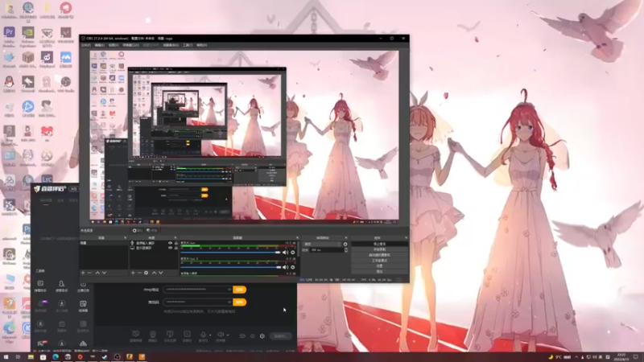The width and height of the screenshot is (644, 362).
Task: Reveal hidden stream code text
Action: 229,302
